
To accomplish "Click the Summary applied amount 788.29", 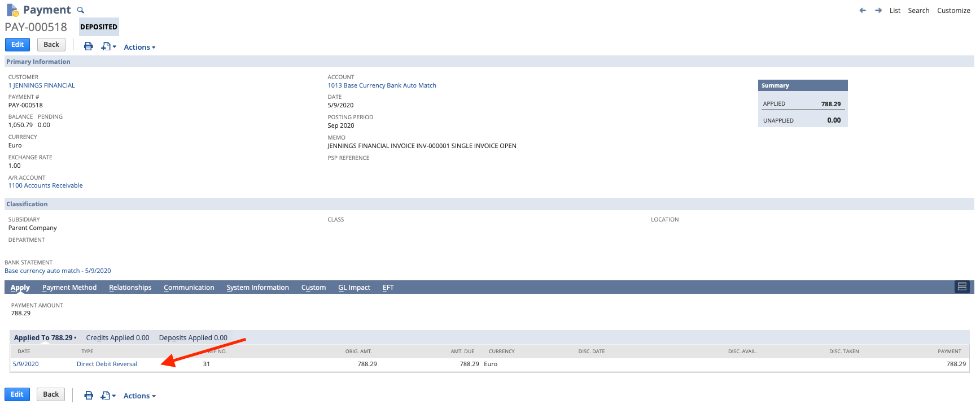I will (831, 104).
